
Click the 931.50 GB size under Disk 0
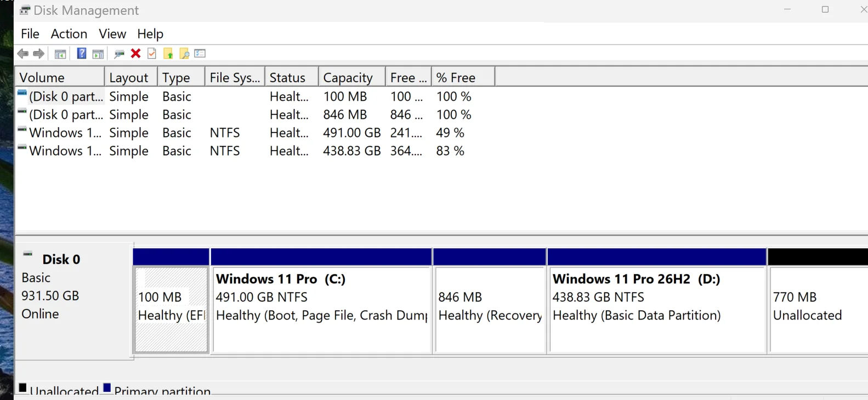tap(50, 296)
